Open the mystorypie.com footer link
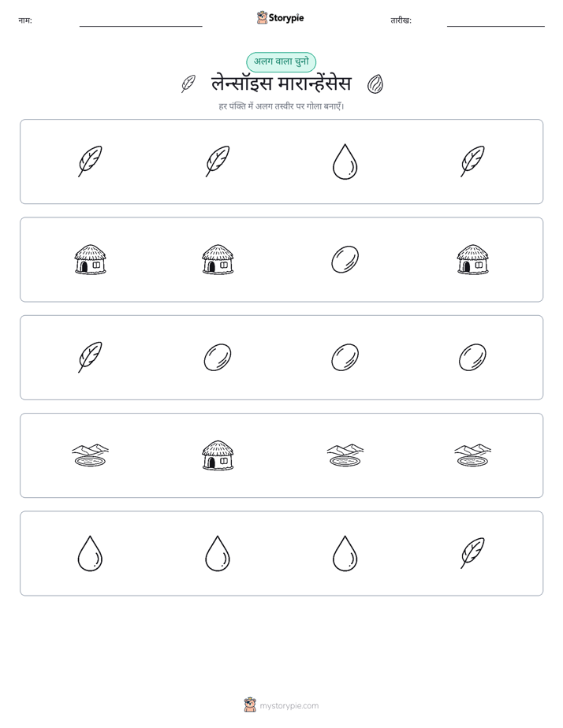This screenshot has height=728, width=563. coord(281,705)
